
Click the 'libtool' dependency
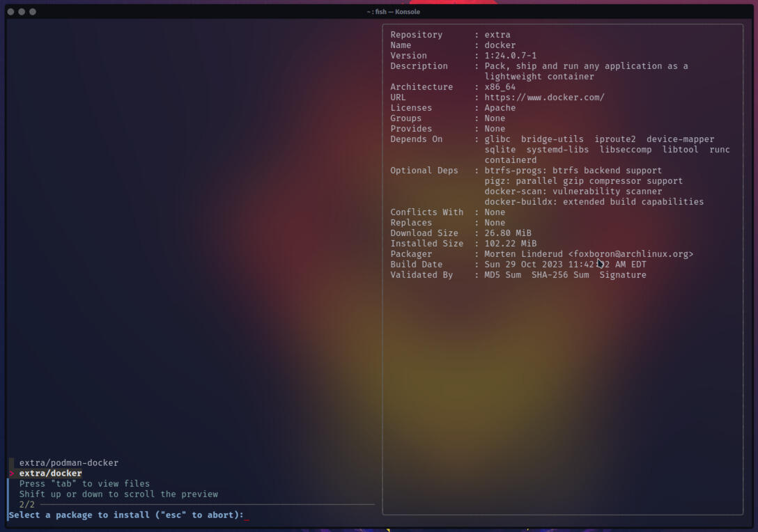pos(680,149)
